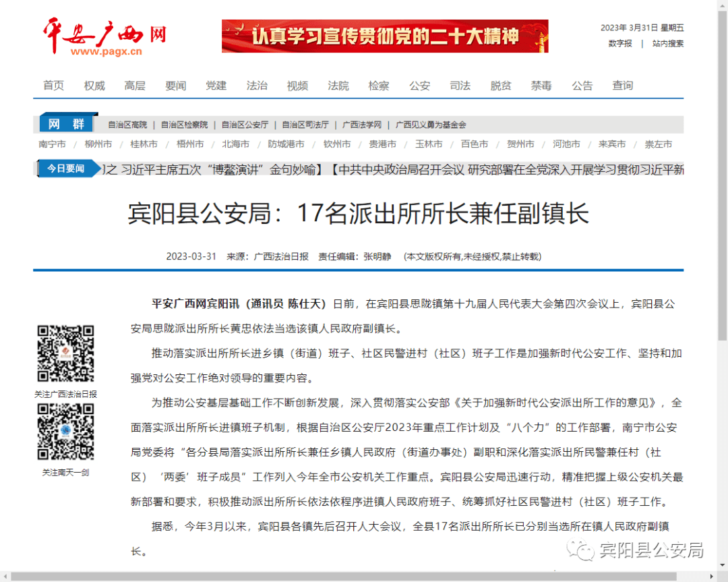Open the 公安 menu item
The image size is (728, 582).
tap(419, 86)
